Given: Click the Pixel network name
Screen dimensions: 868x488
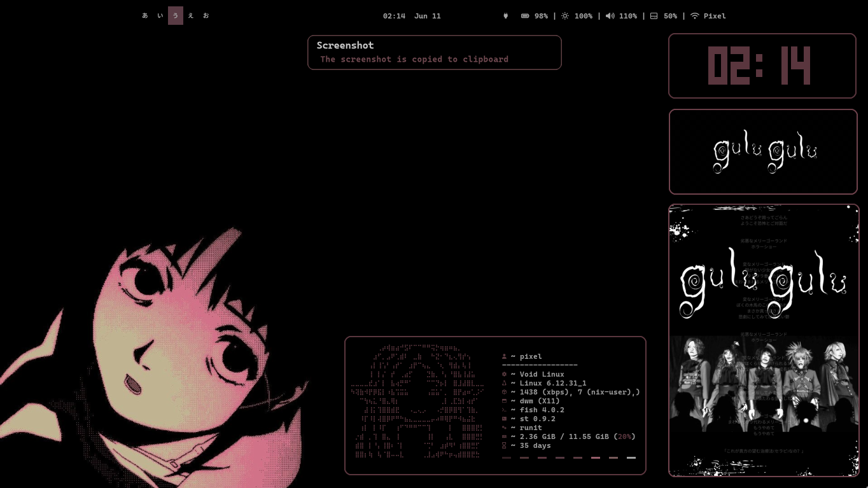Looking at the screenshot, I should [x=715, y=16].
